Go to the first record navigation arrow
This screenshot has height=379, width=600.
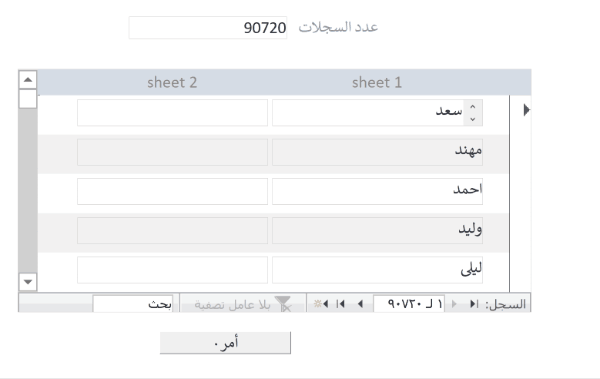[474, 304]
